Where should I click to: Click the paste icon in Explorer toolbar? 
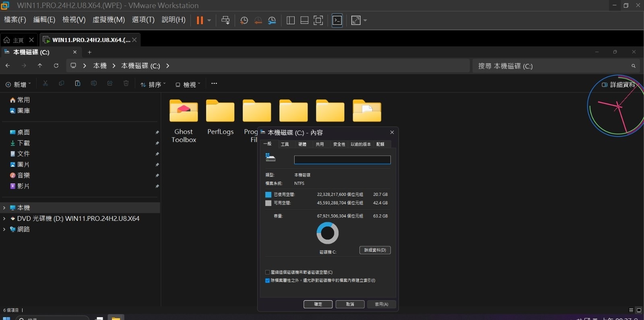[x=78, y=83]
